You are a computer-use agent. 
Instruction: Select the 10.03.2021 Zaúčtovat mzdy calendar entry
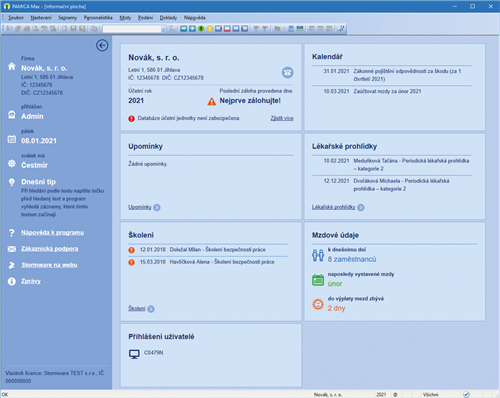(391, 91)
